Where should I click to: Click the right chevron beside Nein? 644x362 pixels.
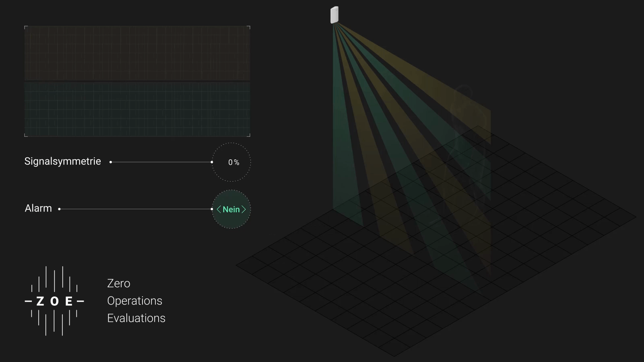(x=244, y=209)
